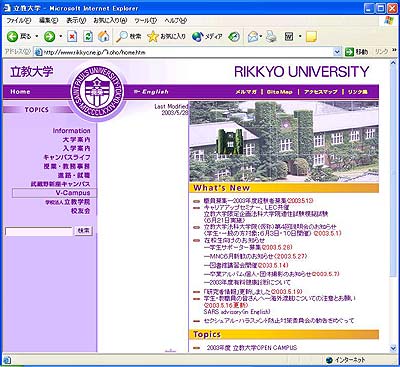Open the ヘルプ(H) menu
Screen dimensions: 400x367
175,21
